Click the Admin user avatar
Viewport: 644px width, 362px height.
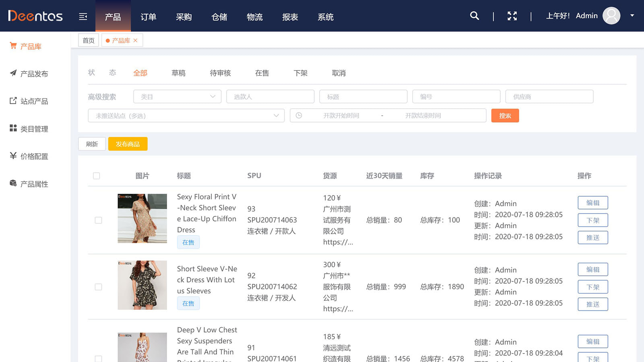(x=611, y=16)
